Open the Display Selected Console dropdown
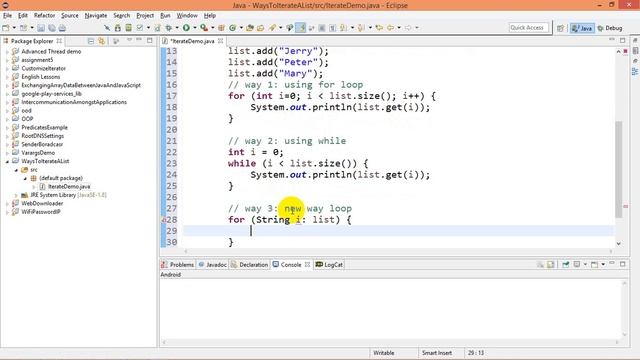Viewport: 640px width, 360px height. click(585, 264)
